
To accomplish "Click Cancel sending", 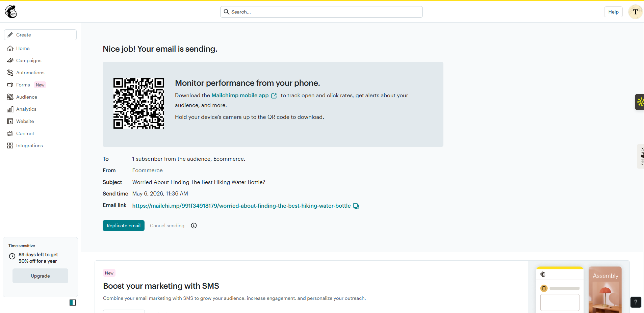I will (167, 226).
